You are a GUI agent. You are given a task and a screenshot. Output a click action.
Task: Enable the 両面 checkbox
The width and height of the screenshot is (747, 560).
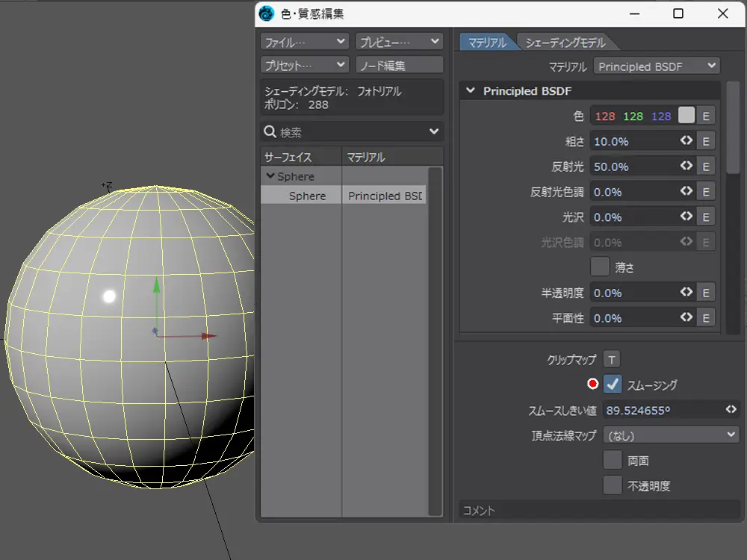613,461
